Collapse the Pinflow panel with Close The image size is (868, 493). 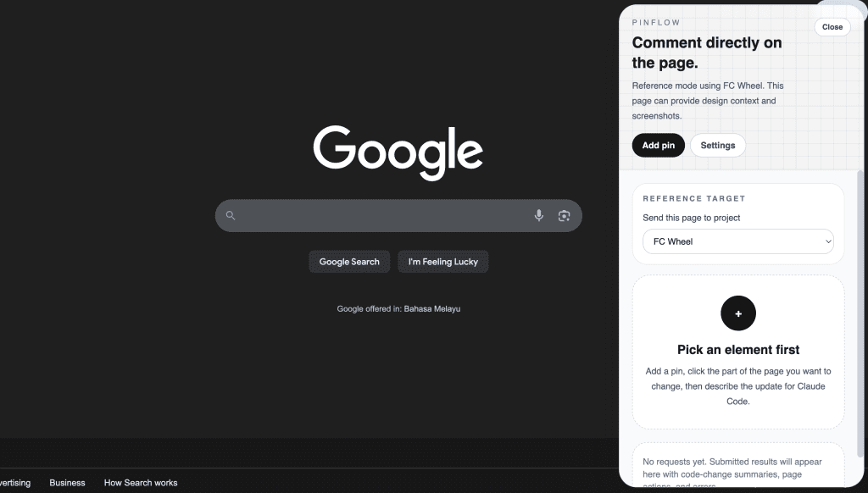click(832, 26)
